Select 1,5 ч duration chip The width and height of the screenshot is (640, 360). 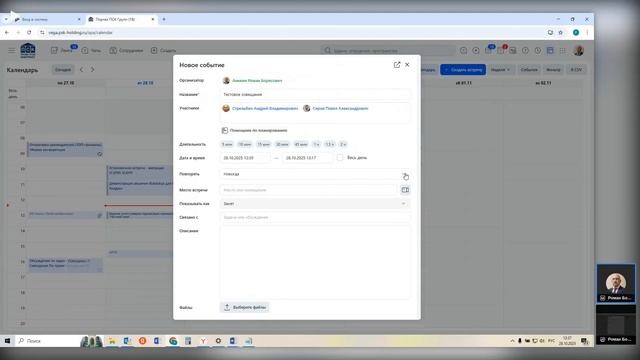(329, 144)
